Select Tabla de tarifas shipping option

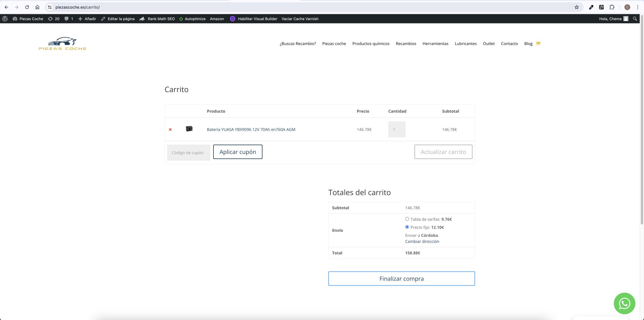407,219
